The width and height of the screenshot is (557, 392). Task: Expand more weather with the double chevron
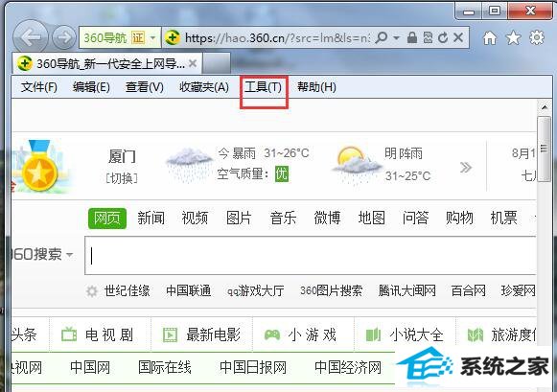click(466, 167)
